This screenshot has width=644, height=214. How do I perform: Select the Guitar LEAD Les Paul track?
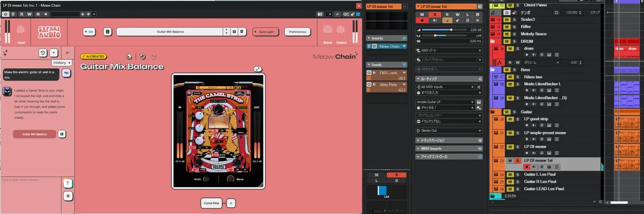click(x=545, y=189)
